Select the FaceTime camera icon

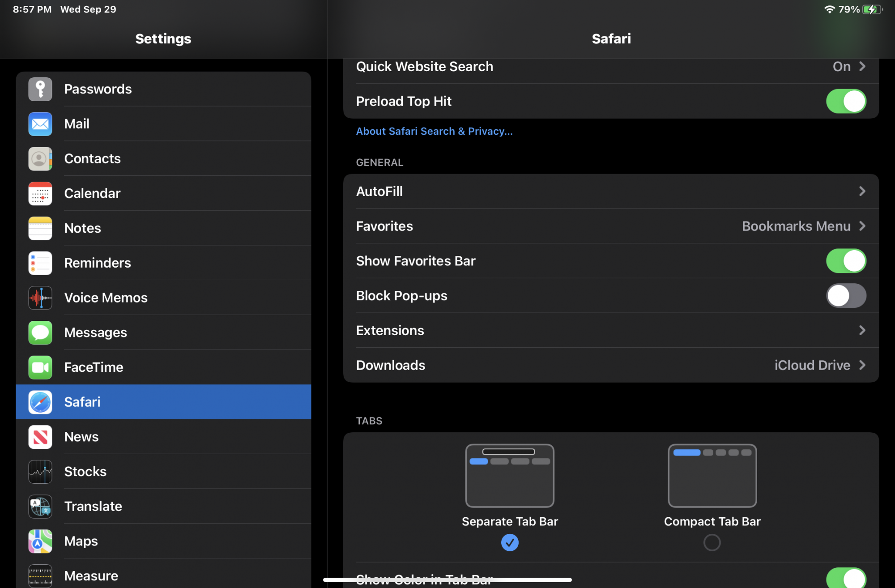point(40,367)
